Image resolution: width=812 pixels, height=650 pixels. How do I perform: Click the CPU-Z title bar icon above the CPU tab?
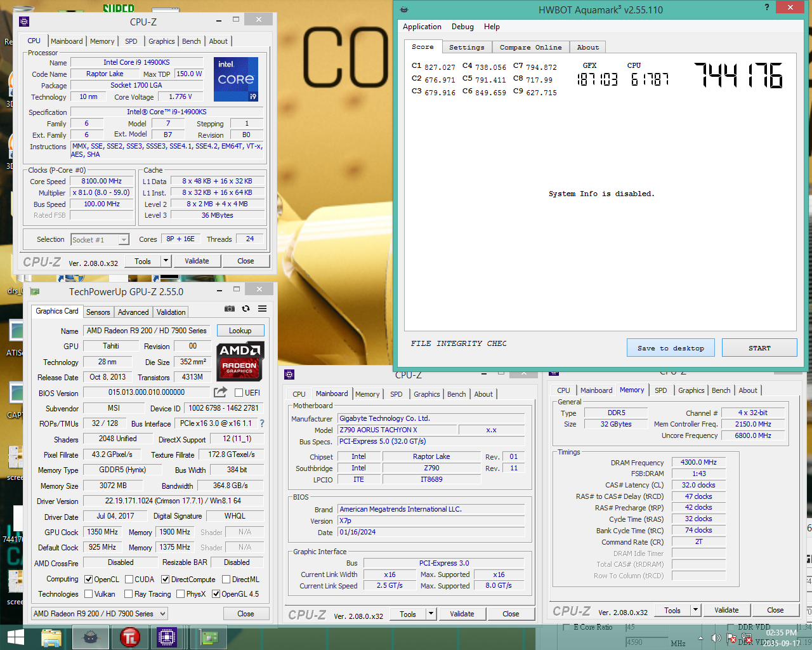pyautogui.click(x=24, y=21)
